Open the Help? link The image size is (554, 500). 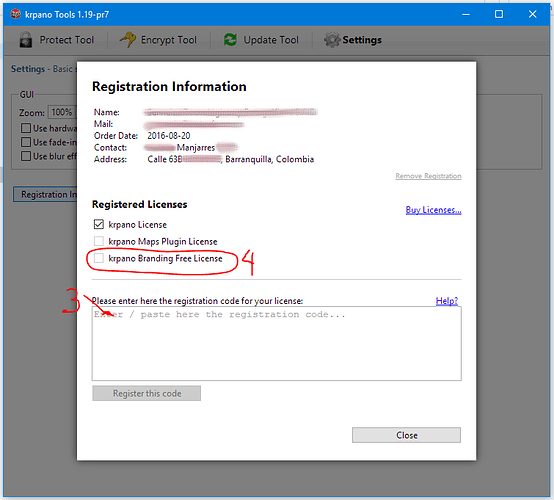[447, 301]
